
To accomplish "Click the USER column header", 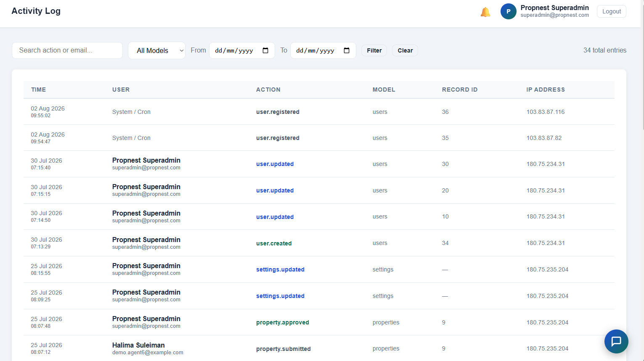I will pos(121,90).
